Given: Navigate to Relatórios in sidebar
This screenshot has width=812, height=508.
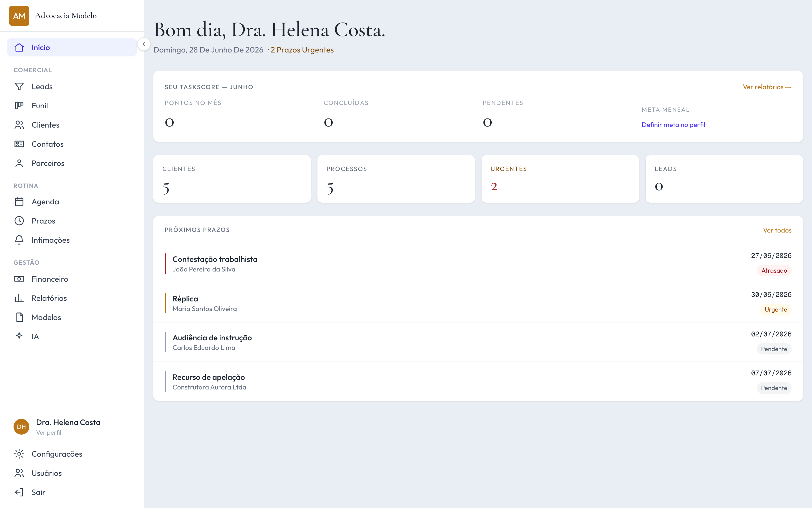Looking at the screenshot, I should pos(72,298).
